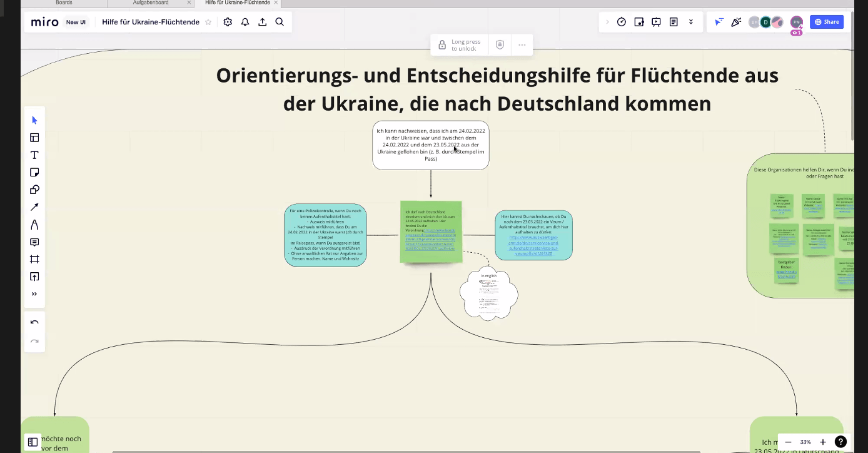Pick the connection line arrow tool
The image size is (868, 453).
[x=34, y=207]
